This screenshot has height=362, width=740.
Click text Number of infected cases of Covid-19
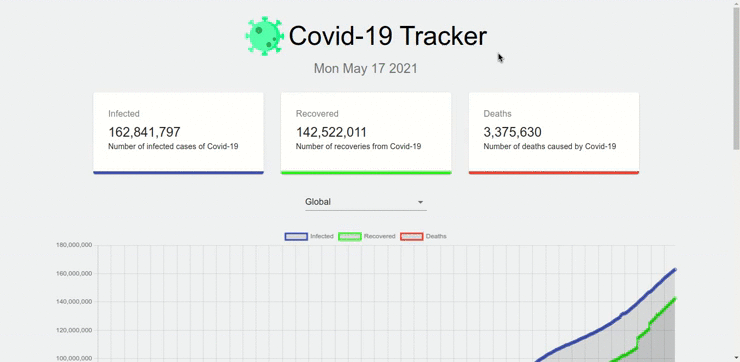coord(173,146)
